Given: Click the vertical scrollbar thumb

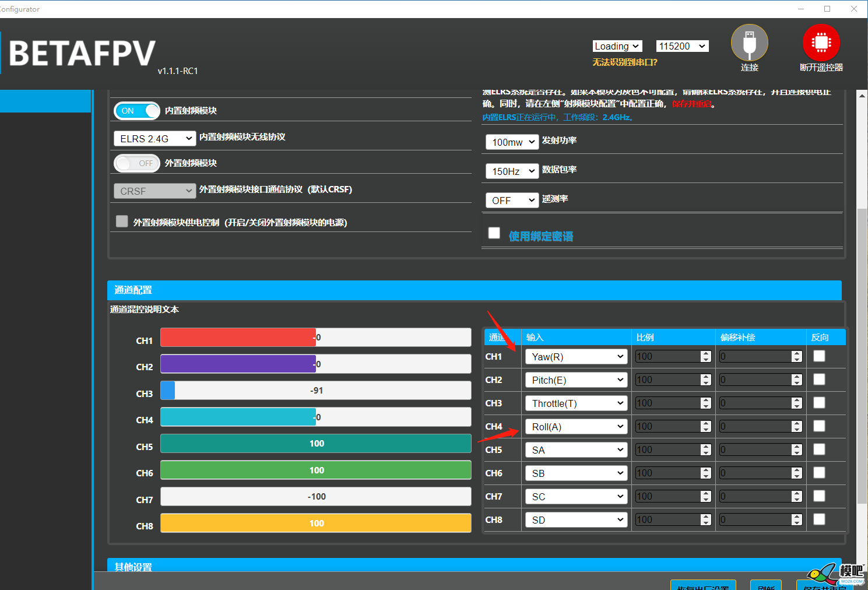Looking at the screenshot, I should pos(862,356).
